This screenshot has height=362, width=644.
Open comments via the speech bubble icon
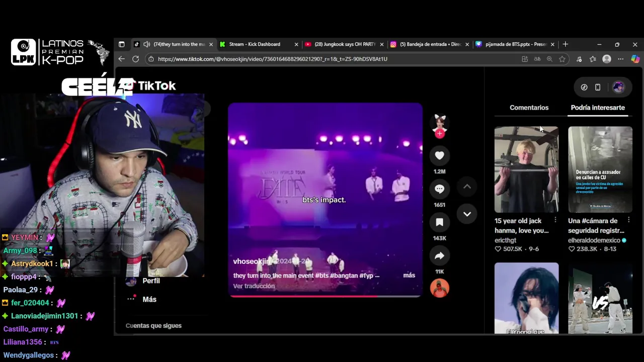(439, 189)
